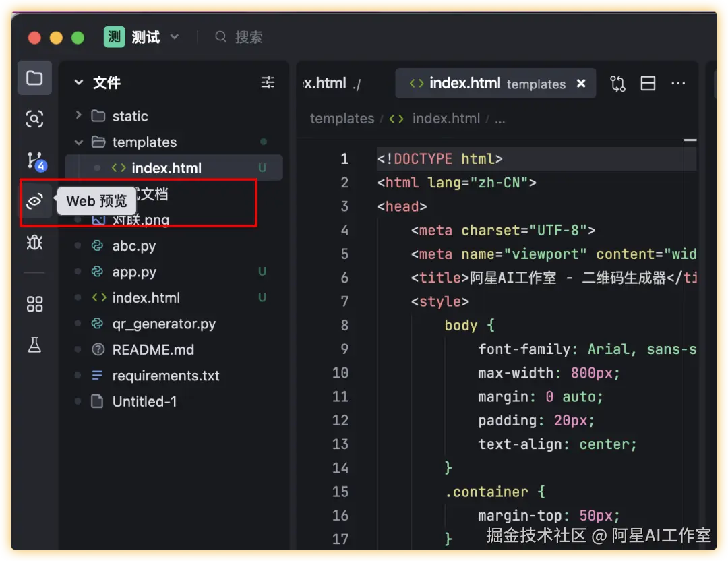Click the split editor layout icon
Image resolution: width=728 pixels, height=561 pixels.
[648, 84]
